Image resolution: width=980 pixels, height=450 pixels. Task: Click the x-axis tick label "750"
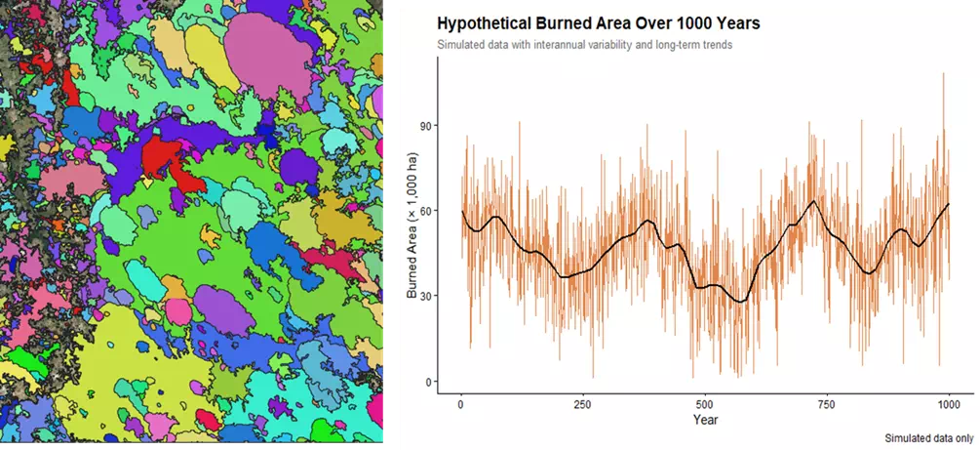point(827,404)
